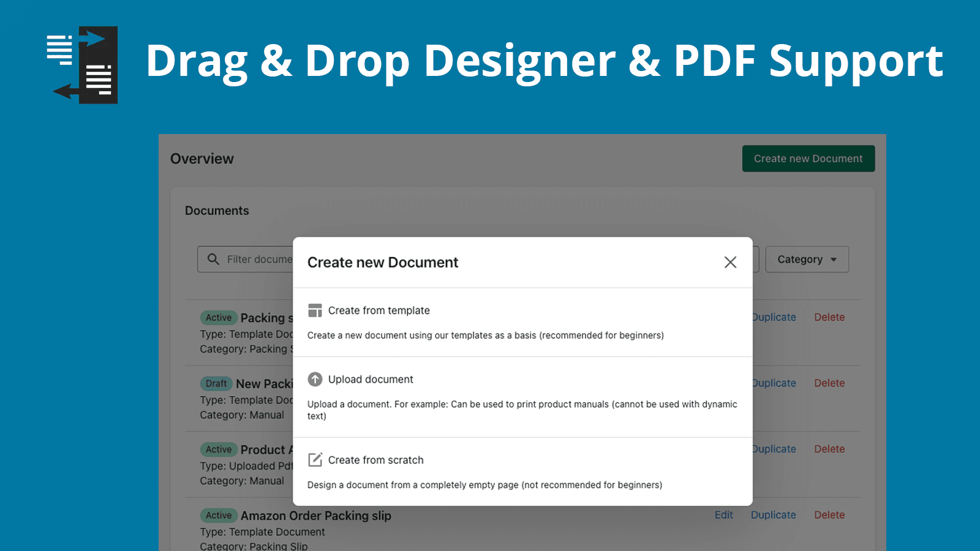Screen dimensions: 980x551
Task: Select the Create from template option
Action: pyautogui.click(x=379, y=310)
